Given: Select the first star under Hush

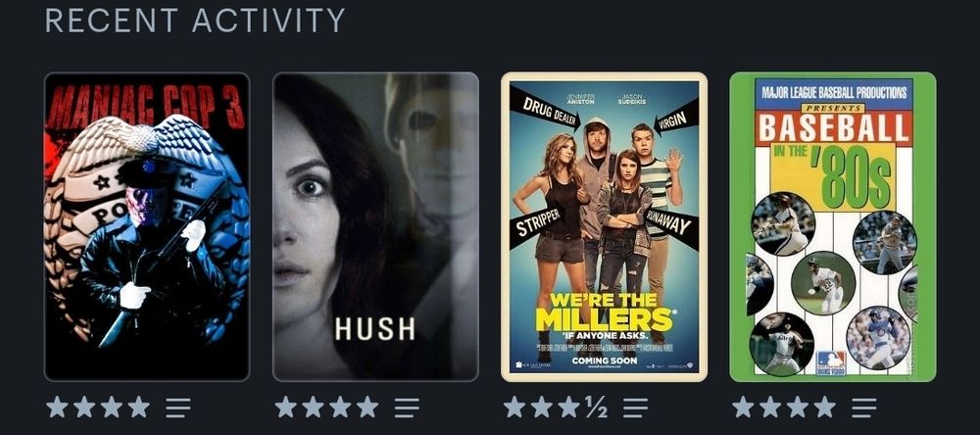Looking at the screenshot, I should (x=285, y=407).
